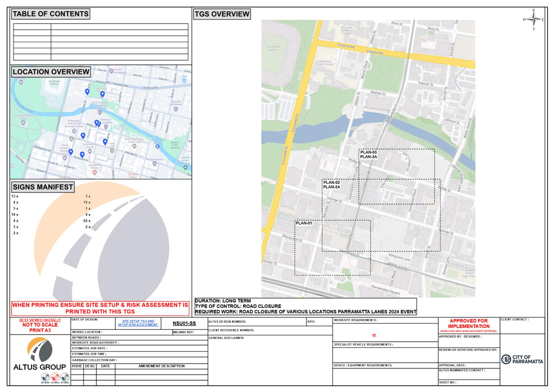Viewport: 554px width, 392px height.
Task: Click the Shell fuel station marker
Action: click(x=184, y=80)
